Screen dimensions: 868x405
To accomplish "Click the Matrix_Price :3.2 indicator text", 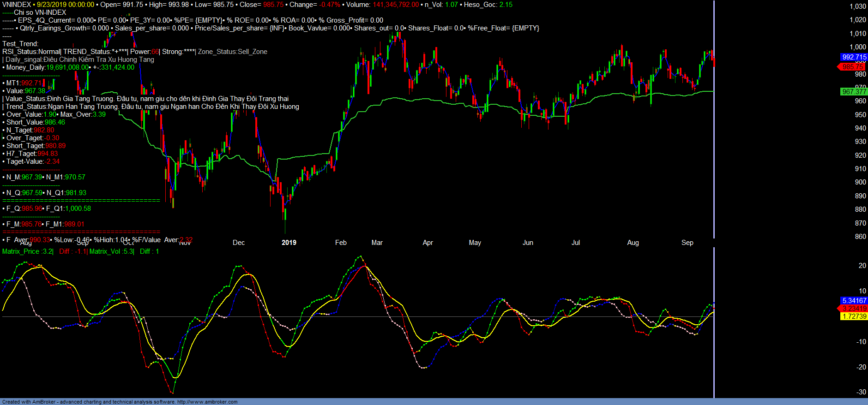I will [28, 251].
